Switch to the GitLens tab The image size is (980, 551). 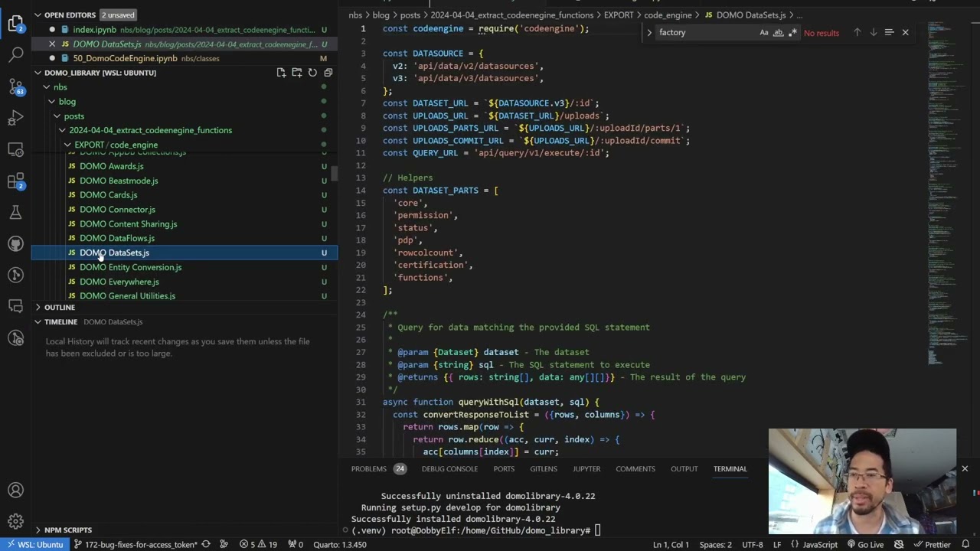click(x=544, y=468)
